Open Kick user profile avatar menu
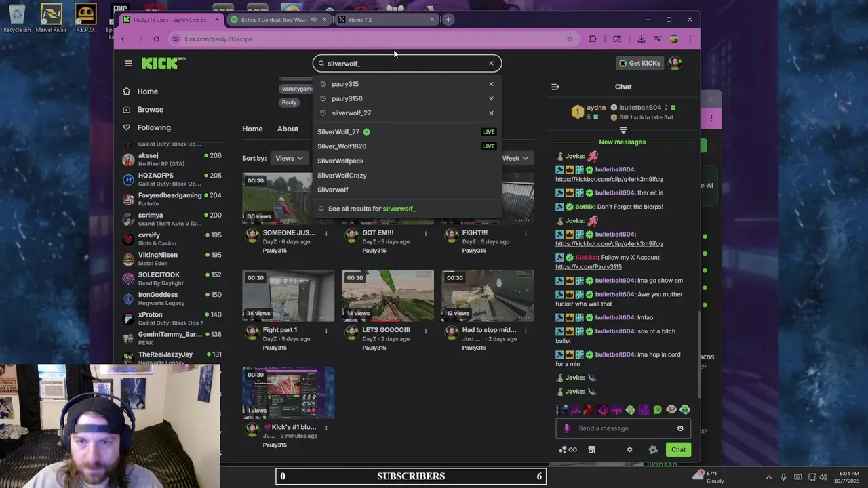 675,63
